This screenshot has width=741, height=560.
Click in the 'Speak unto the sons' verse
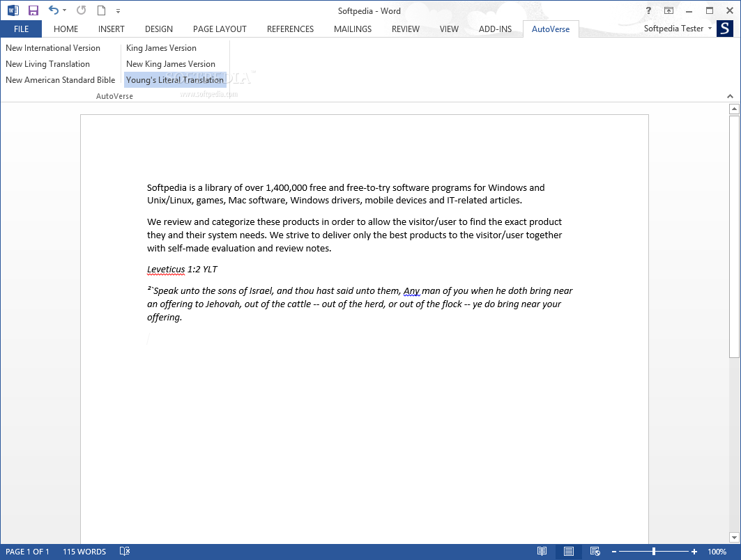point(360,304)
